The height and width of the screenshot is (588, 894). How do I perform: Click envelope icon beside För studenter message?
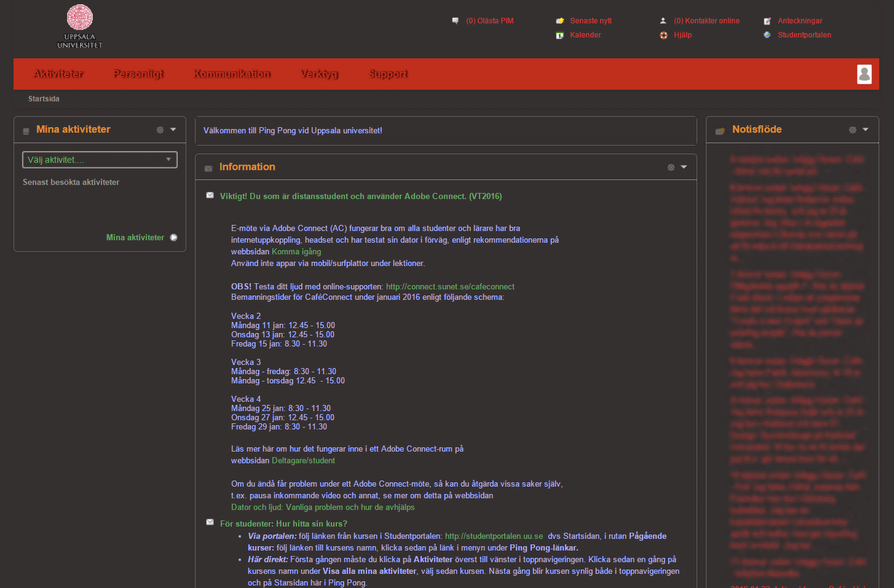(x=210, y=522)
